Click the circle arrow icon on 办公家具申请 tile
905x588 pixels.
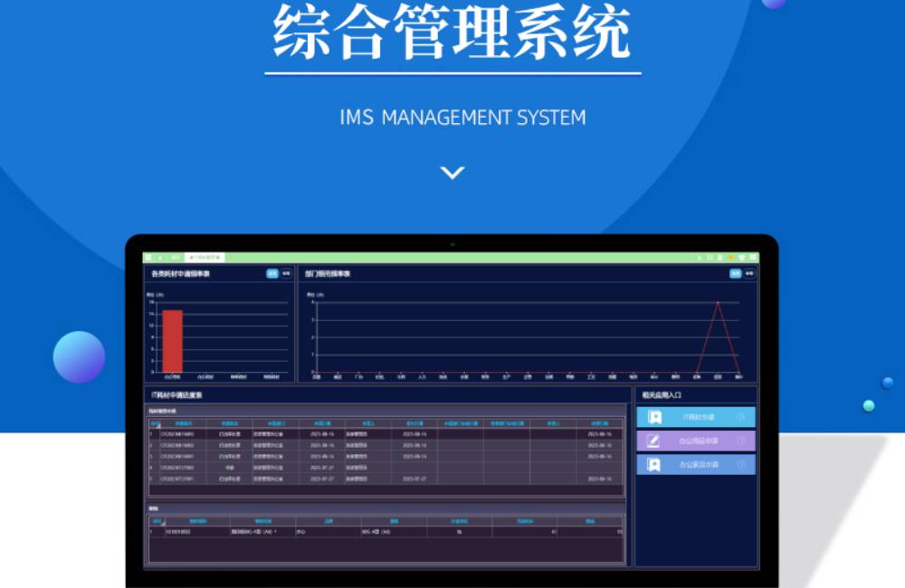point(741,465)
